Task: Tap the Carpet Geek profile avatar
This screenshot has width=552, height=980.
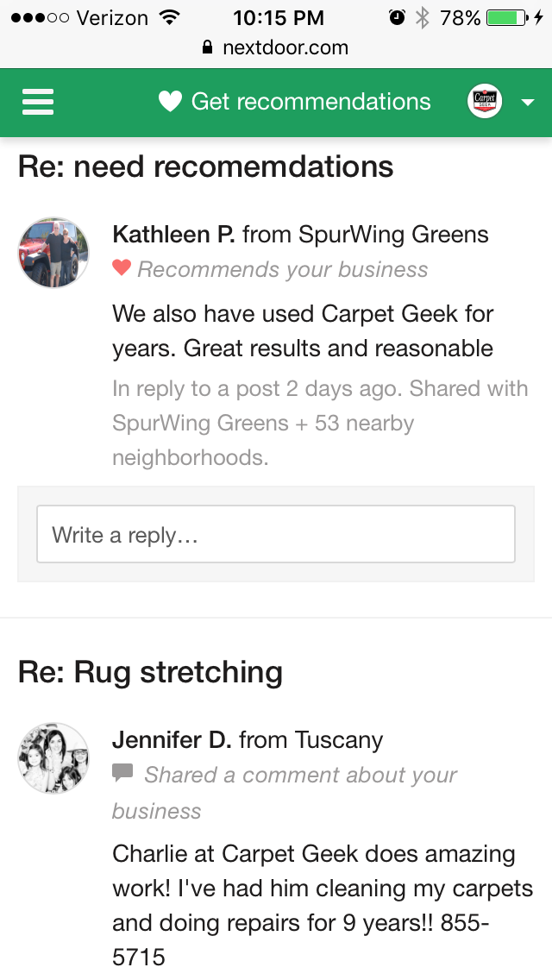Action: pyautogui.click(x=485, y=101)
